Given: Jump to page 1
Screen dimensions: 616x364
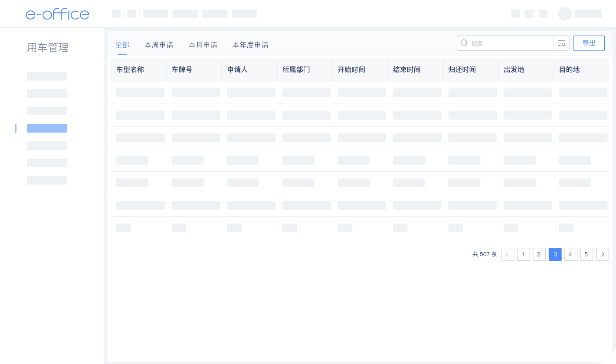Looking at the screenshot, I should (524, 254).
